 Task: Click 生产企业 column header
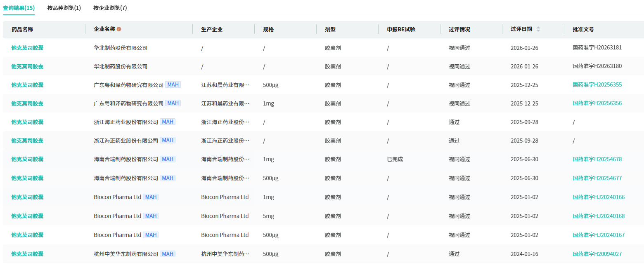(212, 29)
